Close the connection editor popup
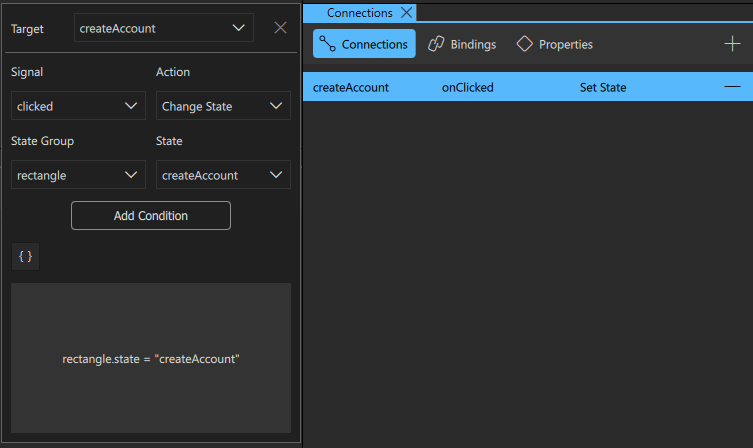This screenshot has width=753, height=448. (280, 28)
